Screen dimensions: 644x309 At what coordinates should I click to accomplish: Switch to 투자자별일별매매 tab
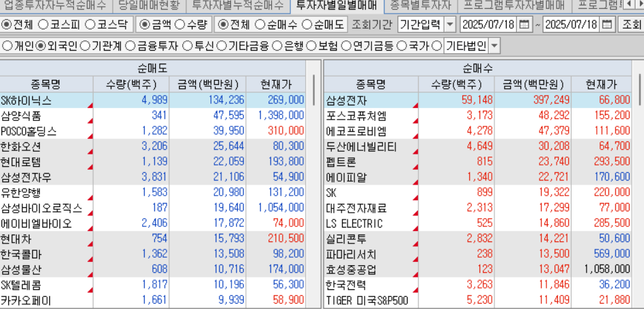click(x=337, y=5)
